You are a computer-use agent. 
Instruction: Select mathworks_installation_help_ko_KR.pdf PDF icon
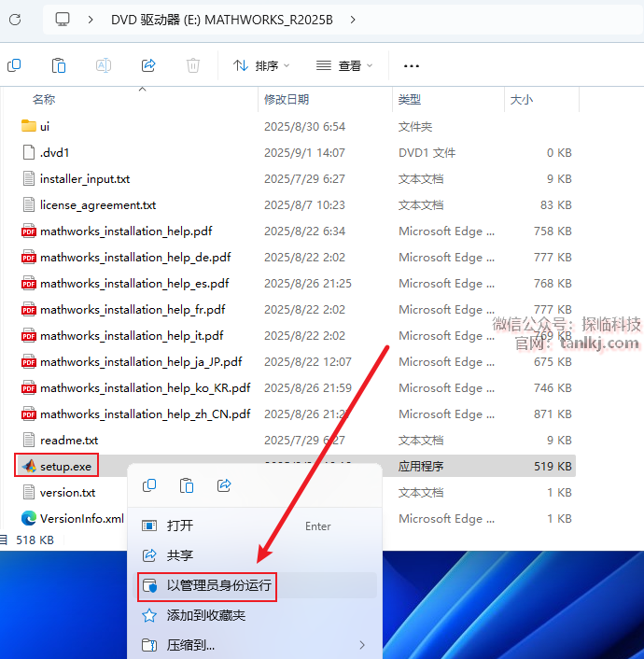(x=29, y=388)
